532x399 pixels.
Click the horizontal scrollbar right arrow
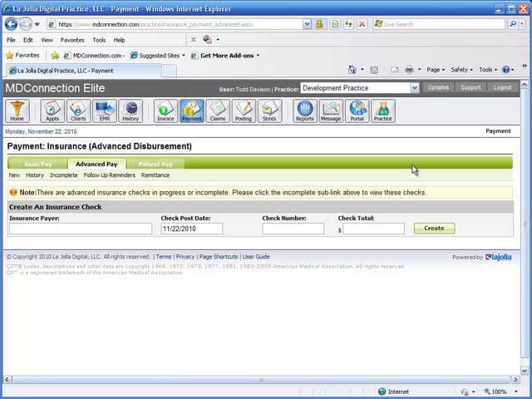[x=515, y=379]
